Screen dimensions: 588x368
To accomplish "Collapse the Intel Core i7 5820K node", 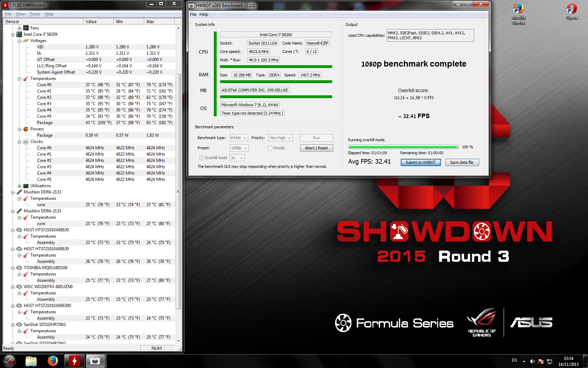I will (13, 34).
